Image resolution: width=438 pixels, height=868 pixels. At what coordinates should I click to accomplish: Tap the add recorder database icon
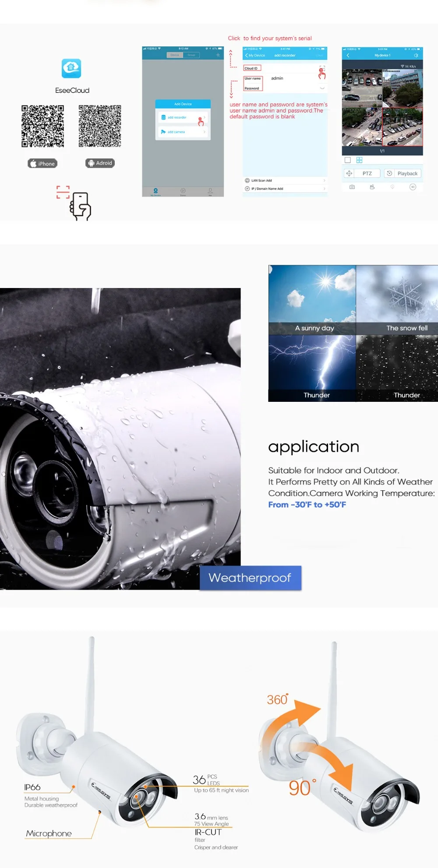click(163, 117)
